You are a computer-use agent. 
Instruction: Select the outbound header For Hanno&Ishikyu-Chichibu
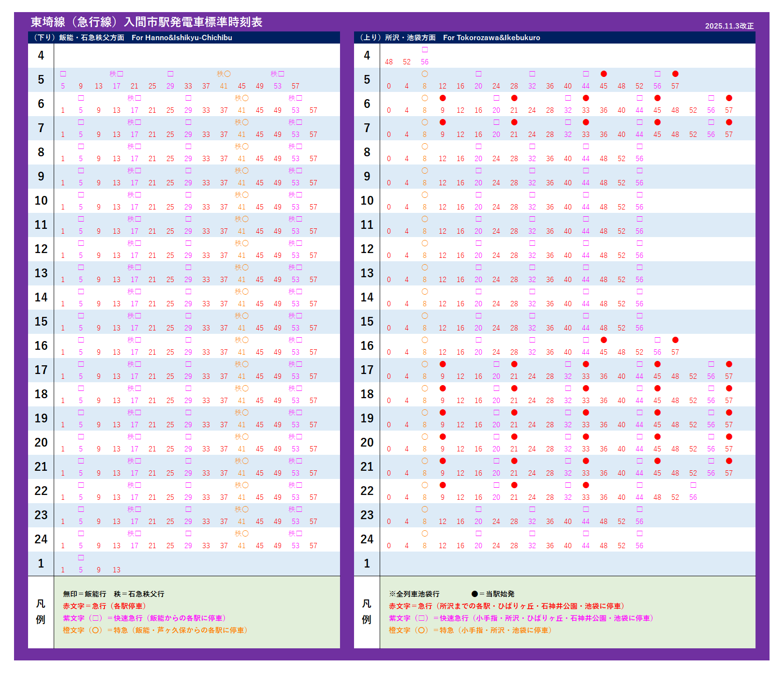pyautogui.click(x=181, y=38)
